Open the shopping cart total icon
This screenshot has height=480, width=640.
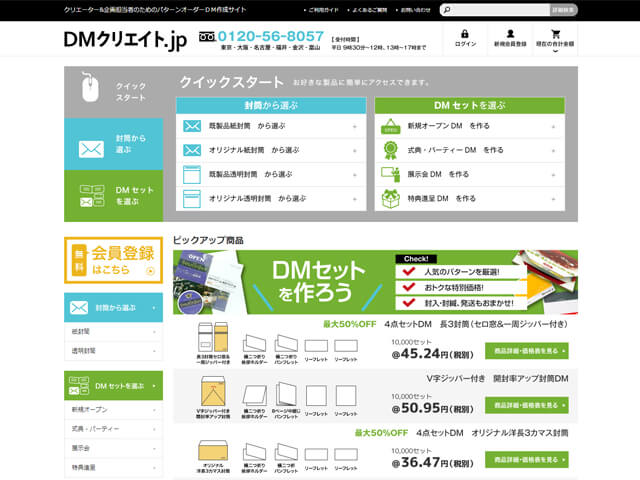pyautogui.click(x=554, y=33)
